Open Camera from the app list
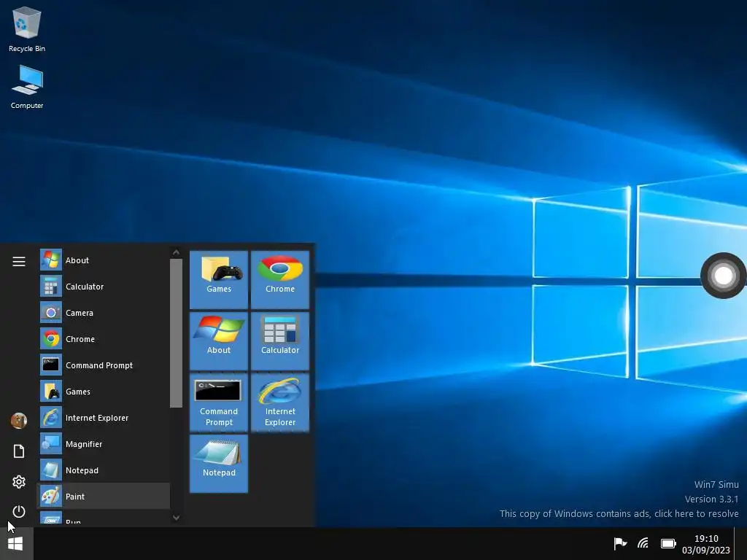Viewport: 747px width, 560px height. click(104, 312)
